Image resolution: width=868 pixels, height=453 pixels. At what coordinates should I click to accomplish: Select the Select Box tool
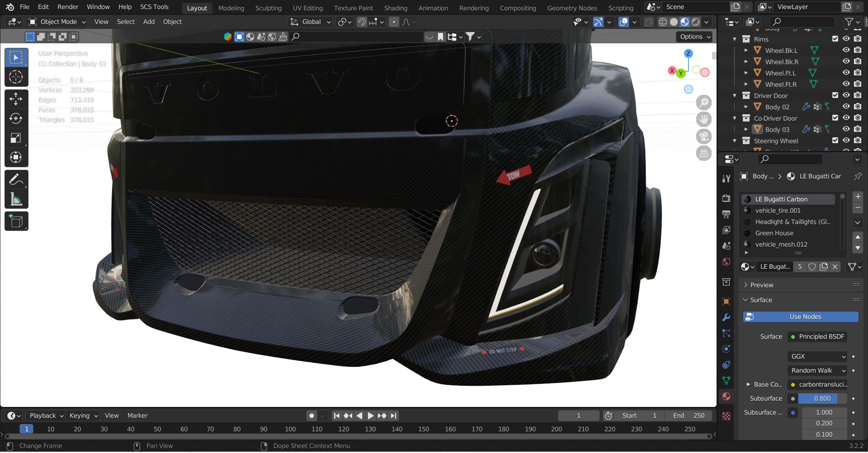16,57
